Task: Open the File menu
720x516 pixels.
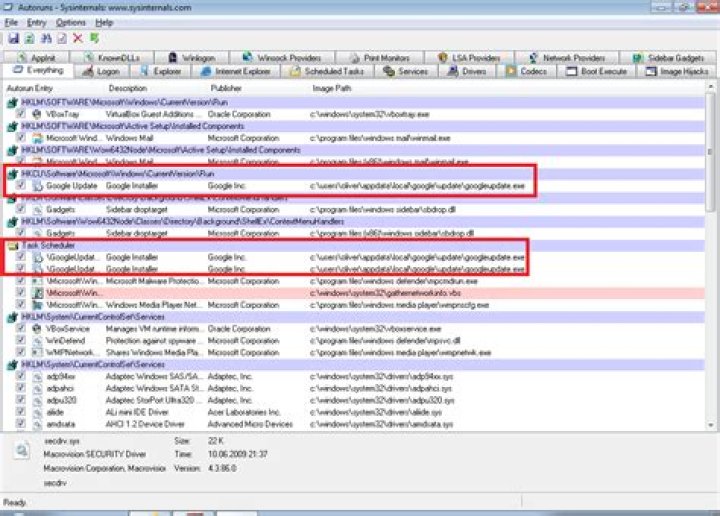Action: 11,22
